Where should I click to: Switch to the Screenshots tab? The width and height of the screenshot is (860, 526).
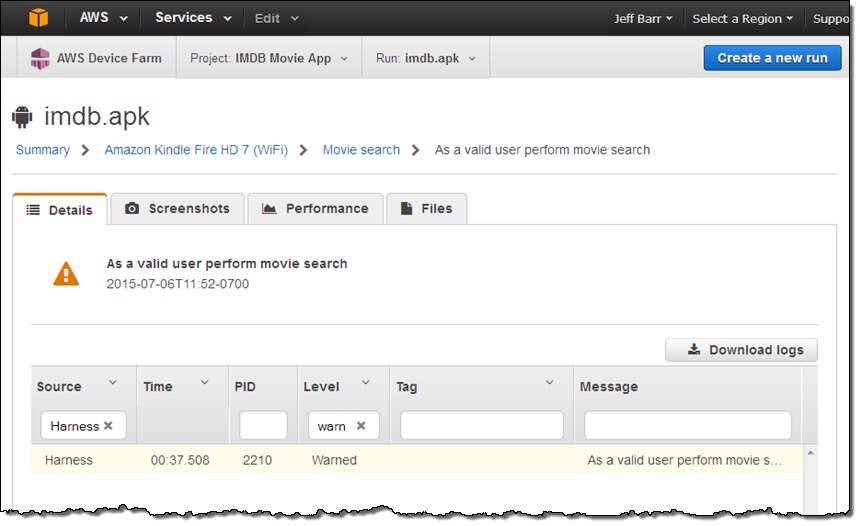tap(177, 209)
